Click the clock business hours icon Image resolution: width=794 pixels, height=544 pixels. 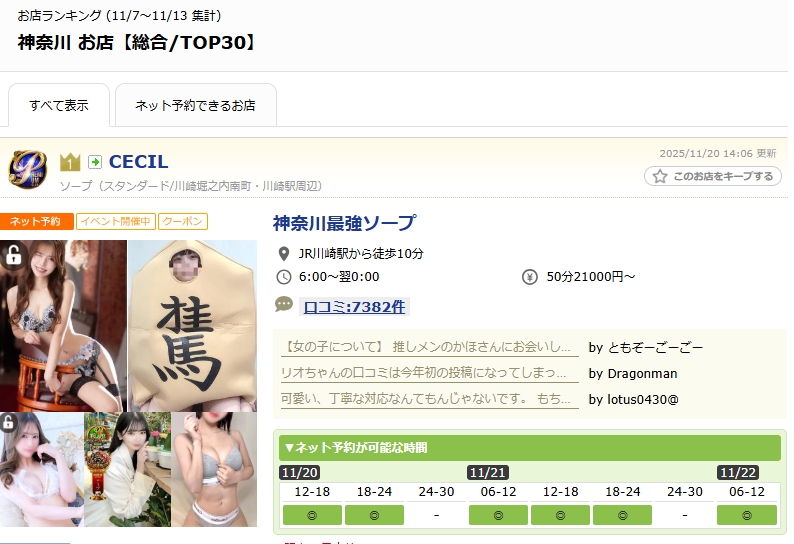(x=284, y=277)
